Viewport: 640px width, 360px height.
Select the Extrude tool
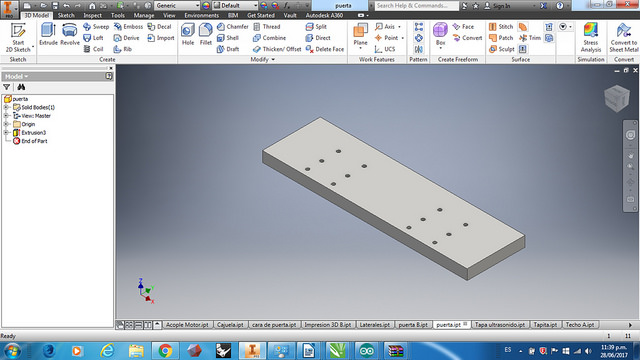48,34
